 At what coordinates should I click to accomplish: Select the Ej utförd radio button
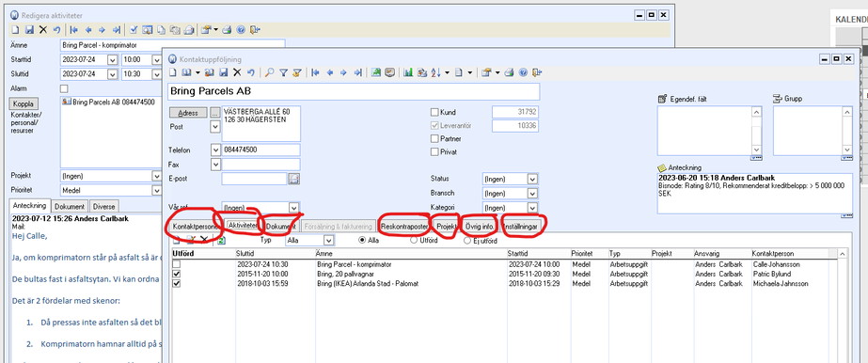point(467,241)
